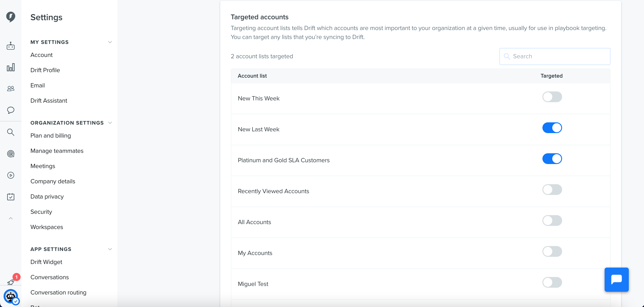Image resolution: width=644 pixels, height=307 pixels.
Task: Open Workspaces settings
Action: point(47,227)
